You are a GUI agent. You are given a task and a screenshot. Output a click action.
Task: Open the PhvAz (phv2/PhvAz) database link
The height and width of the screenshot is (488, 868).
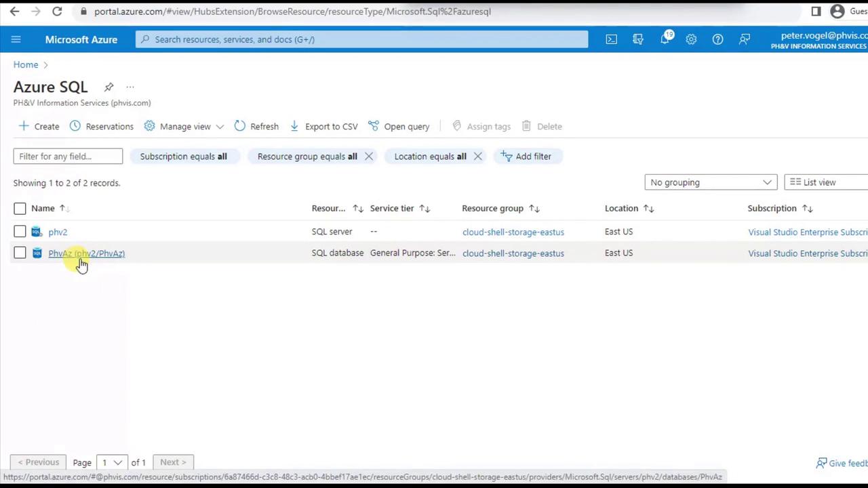click(86, 253)
